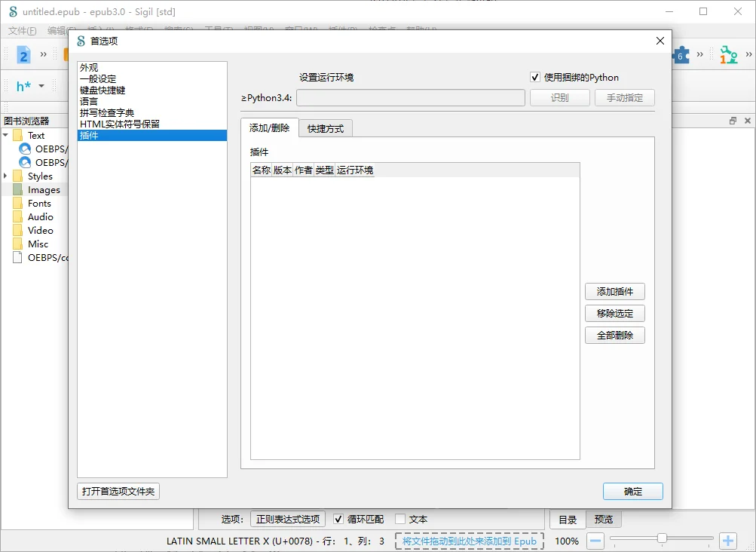
Task: Switch to the 预览 tab
Action: tap(604, 519)
